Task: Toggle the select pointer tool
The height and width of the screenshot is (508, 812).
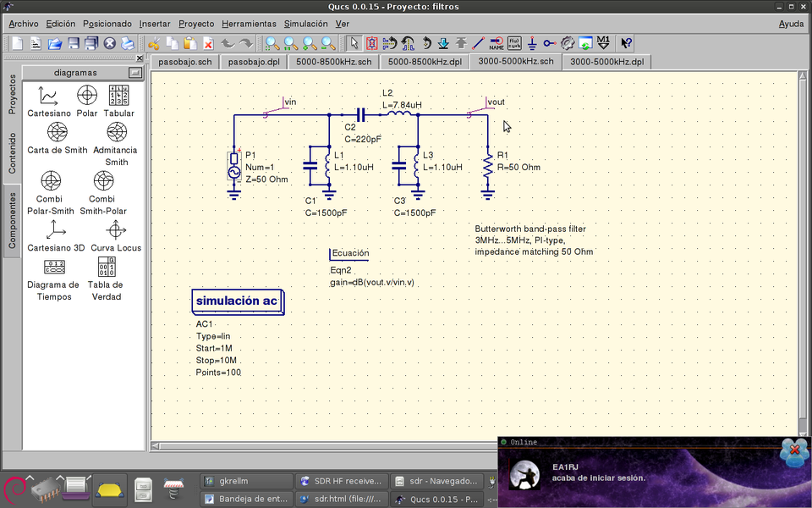Action: 354,43
